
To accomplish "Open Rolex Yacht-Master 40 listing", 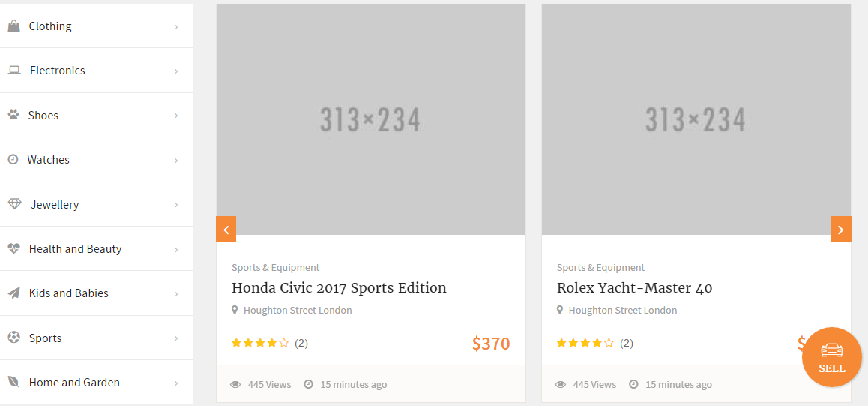I will pyautogui.click(x=634, y=288).
